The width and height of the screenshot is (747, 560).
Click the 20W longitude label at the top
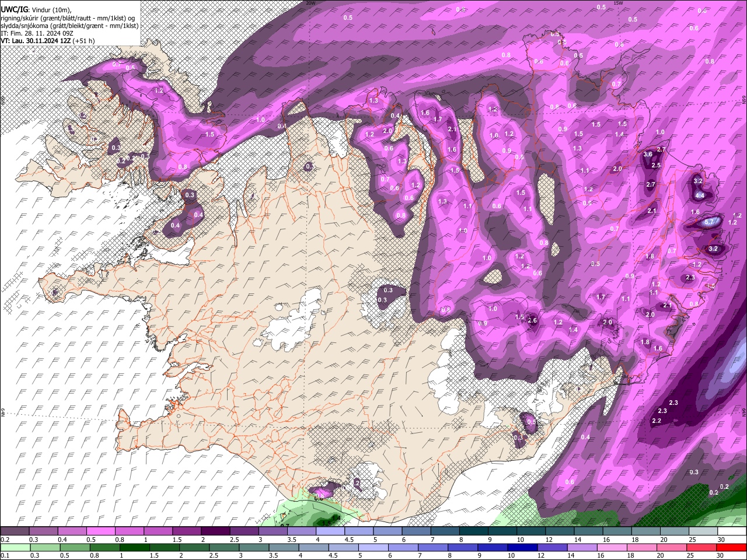(310, 3)
